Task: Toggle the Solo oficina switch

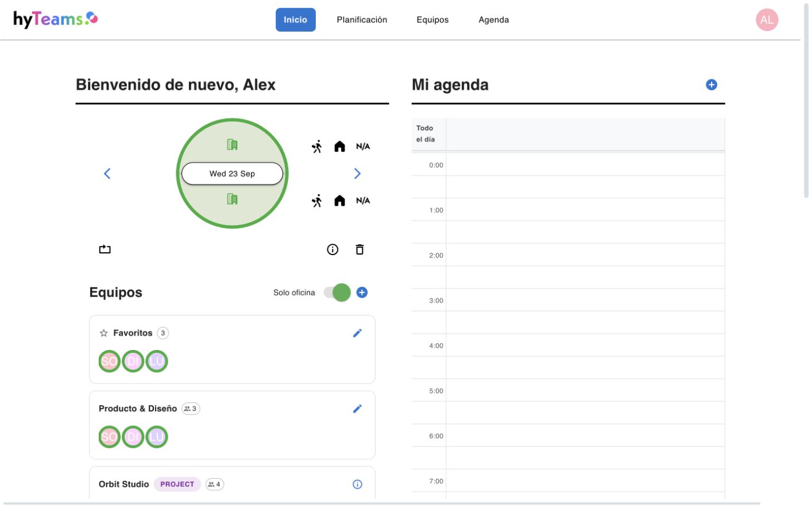Action: point(337,293)
